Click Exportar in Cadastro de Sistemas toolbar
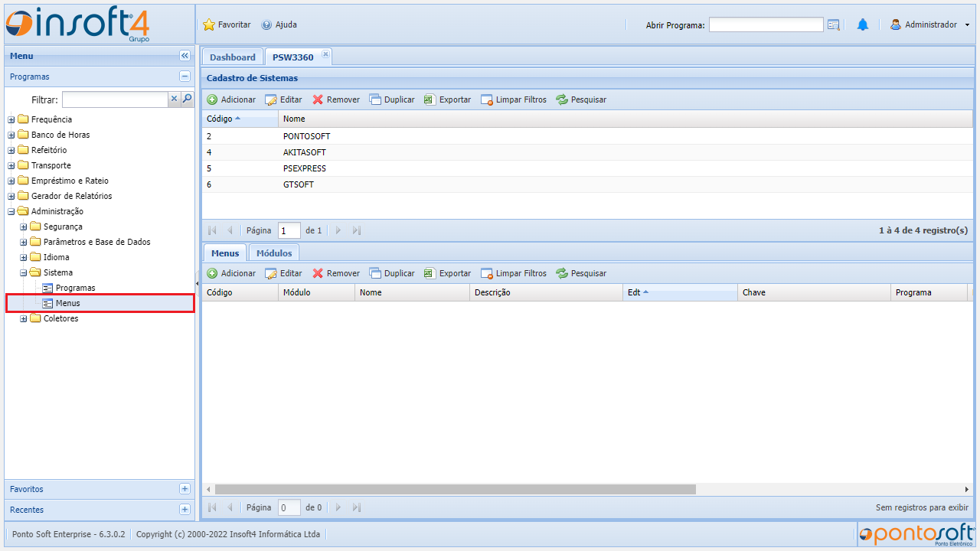 (x=448, y=99)
